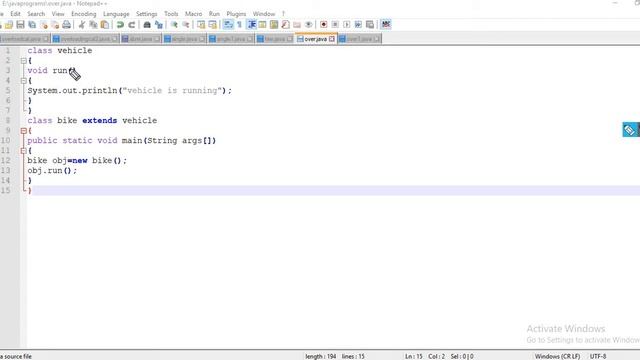Click the macro Playback icon
The image size is (640, 360).
(347, 25)
